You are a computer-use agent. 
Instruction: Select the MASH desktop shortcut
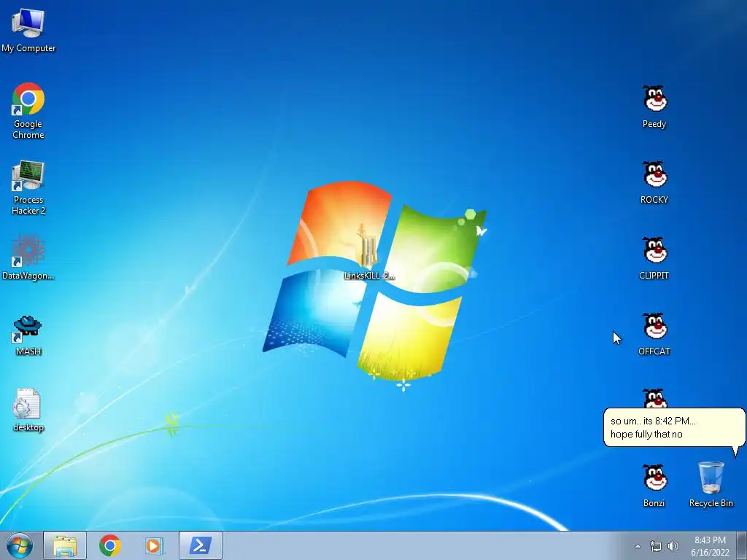[28, 335]
